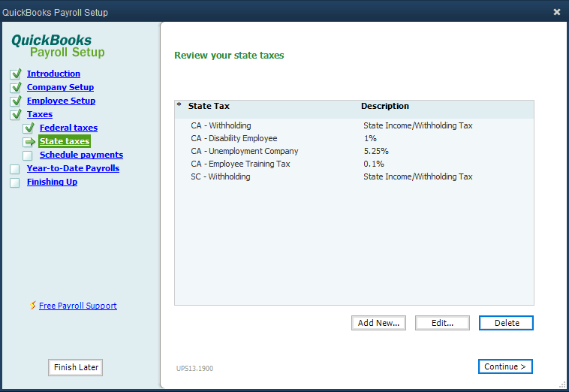The height and width of the screenshot is (392, 569).
Task: Click the Company Setup checkmark icon
Action: (16, 87)
